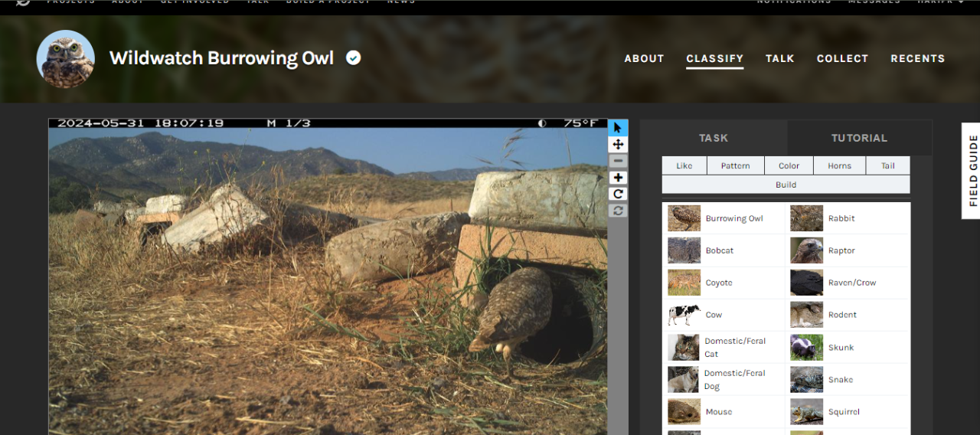Choose Rabbit species
The width and height of the screenshot is (980, 435).
[848, 218]
